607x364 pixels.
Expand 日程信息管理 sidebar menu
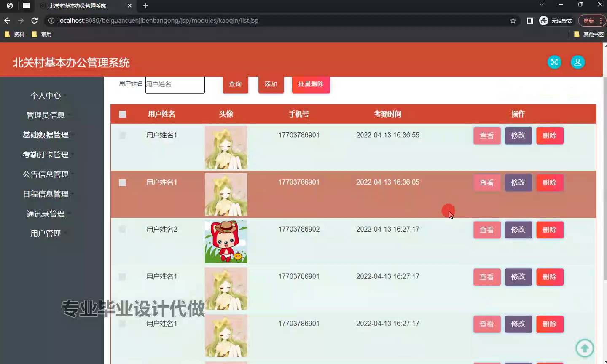[46, 194]
